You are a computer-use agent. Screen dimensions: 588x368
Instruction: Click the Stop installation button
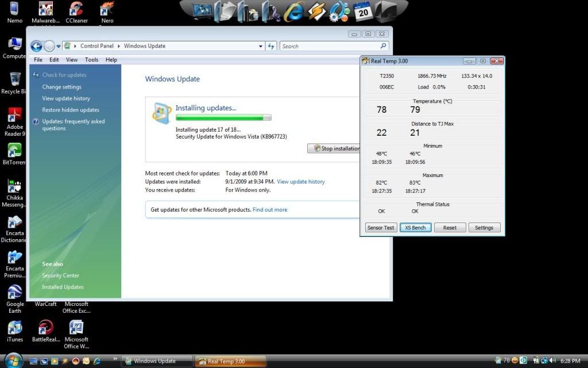coord(334,148)
